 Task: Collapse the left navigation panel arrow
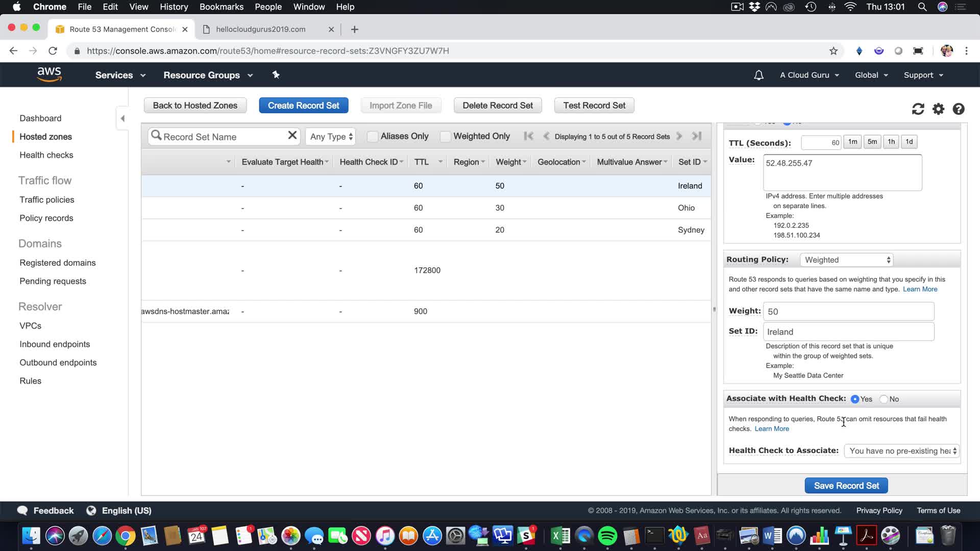[x=122, y=118]
